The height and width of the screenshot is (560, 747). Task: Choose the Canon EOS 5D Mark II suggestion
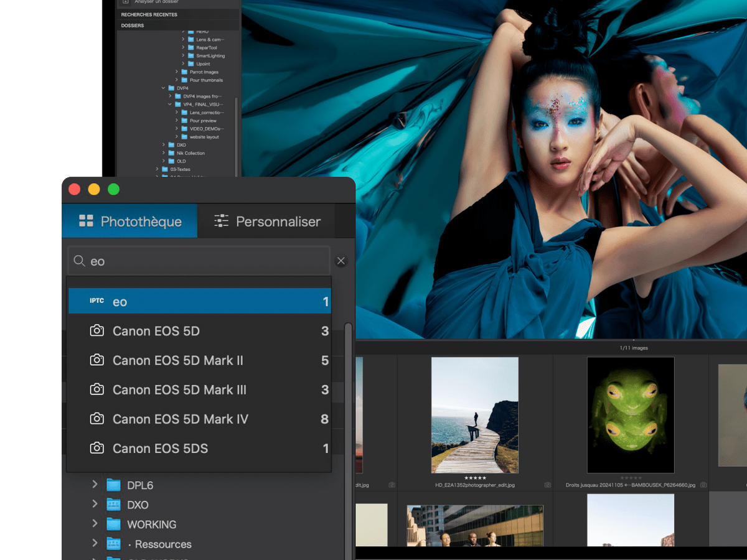point(199,360)
